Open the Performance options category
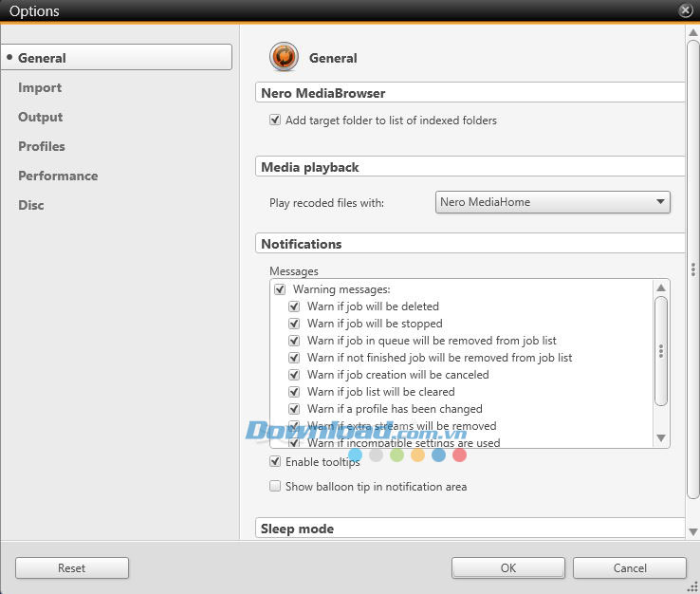This screenshot has width=700, height=594. pyautogui.click(x=58, y=176)
